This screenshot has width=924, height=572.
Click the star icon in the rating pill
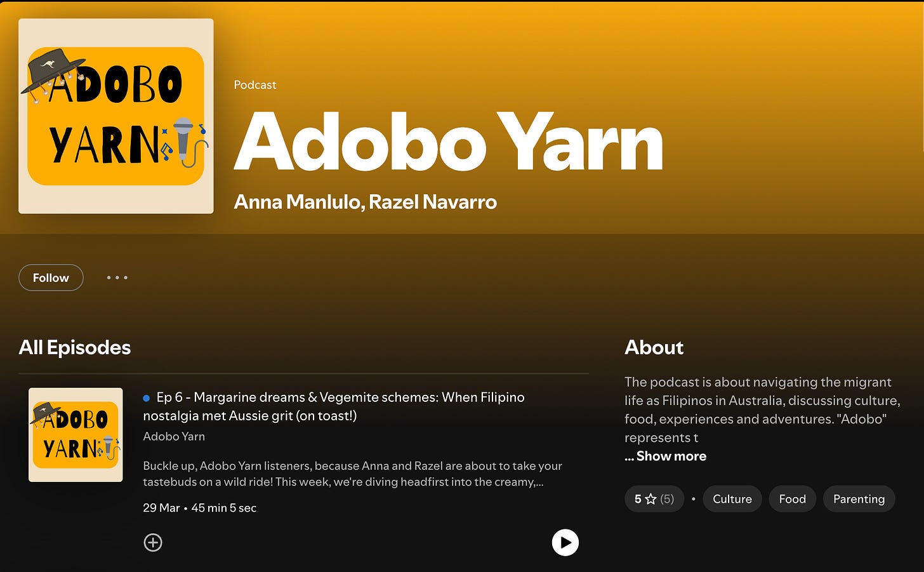tap(650, 499)
